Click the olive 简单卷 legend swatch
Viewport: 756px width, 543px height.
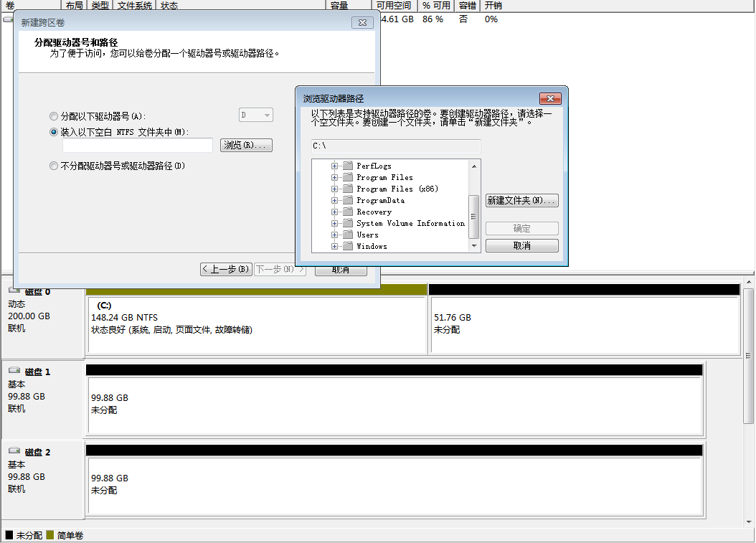point(50,534)
